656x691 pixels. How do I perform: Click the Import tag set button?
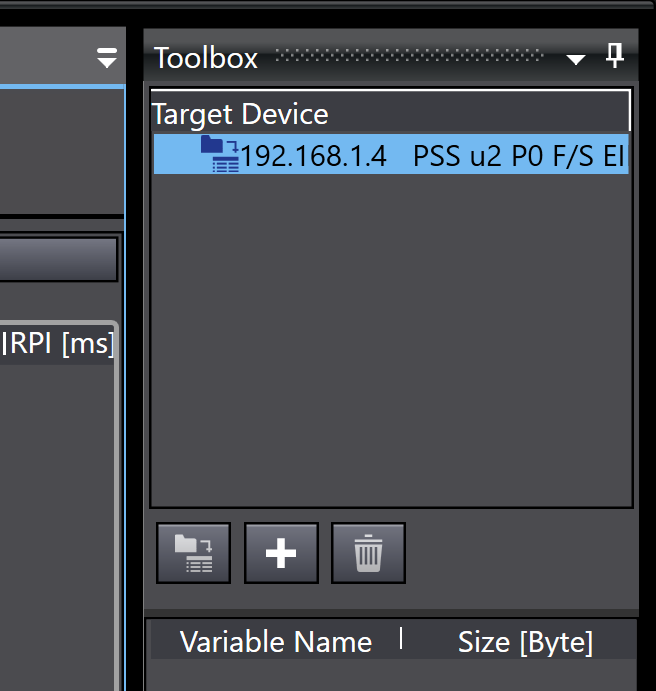coord(193,553)
